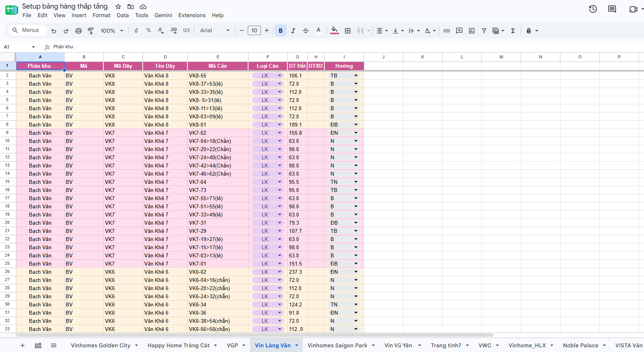Viewport: 644px width, 352px height.
Task: Open the zoom 100% dropdown
Action: (x=112, y=31)
